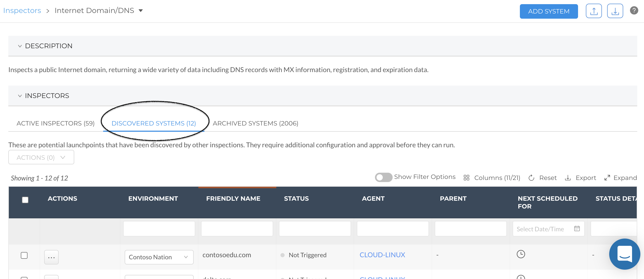Click the download icon button

[x=615, y=11]
